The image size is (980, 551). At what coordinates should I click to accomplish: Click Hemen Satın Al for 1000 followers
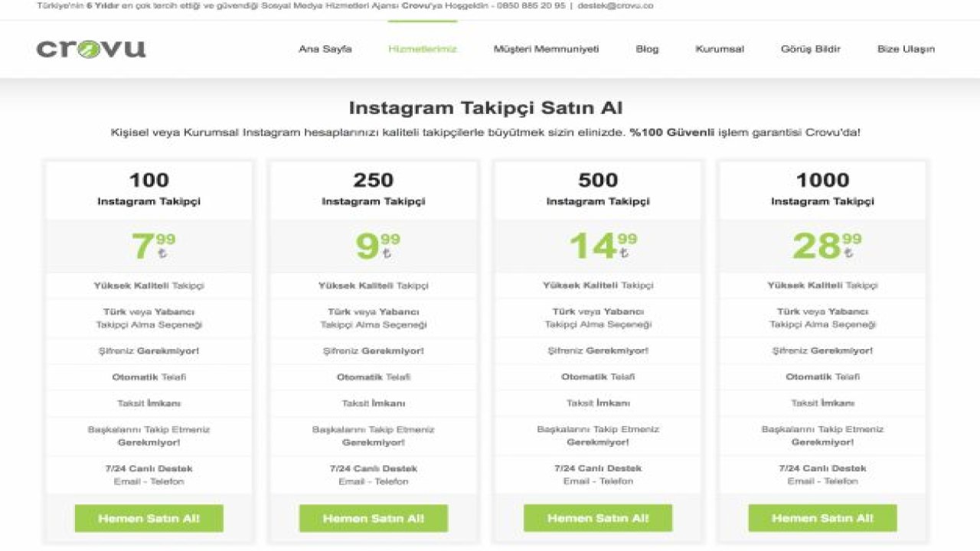tap(822, 518)
